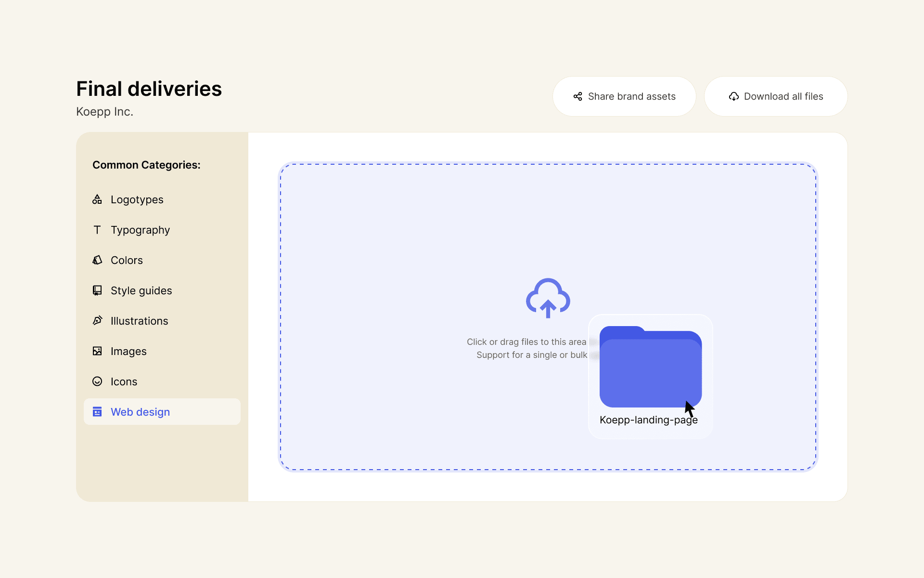Open the Logotypes category

pos(137,199)
